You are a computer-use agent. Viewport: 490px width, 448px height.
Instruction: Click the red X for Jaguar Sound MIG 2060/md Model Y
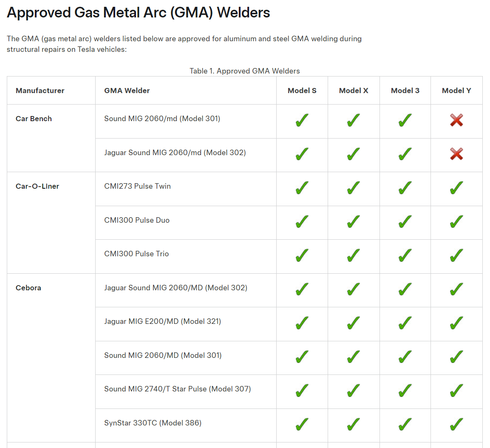[456, 154]
